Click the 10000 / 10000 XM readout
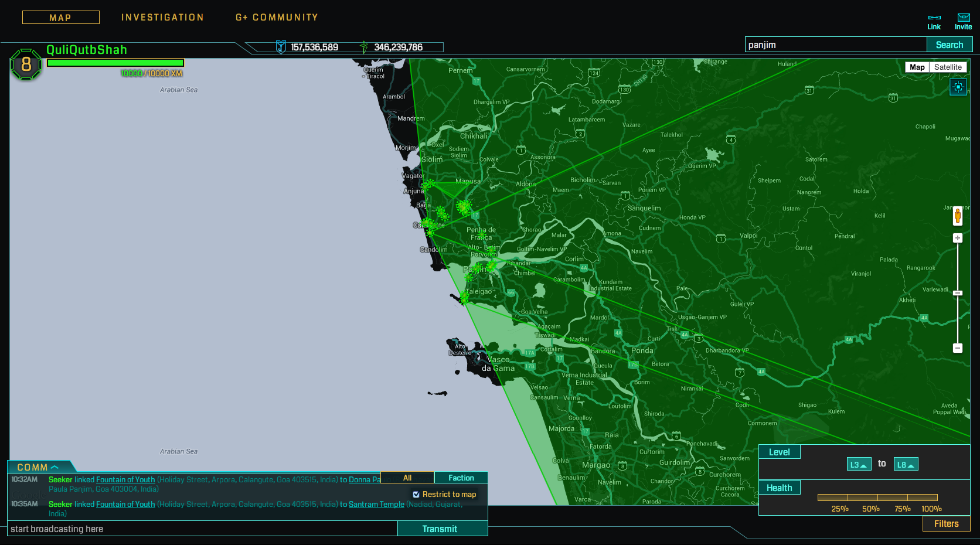Image resolution: width=980 pixels, height=545 pixels. click(x=152, y=74)
